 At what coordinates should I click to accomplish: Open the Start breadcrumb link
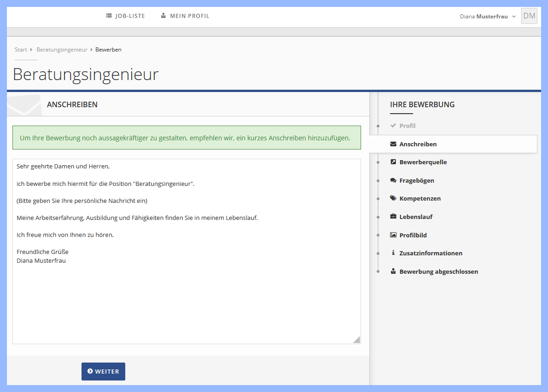pyautogui.click(x=20, y=49)
